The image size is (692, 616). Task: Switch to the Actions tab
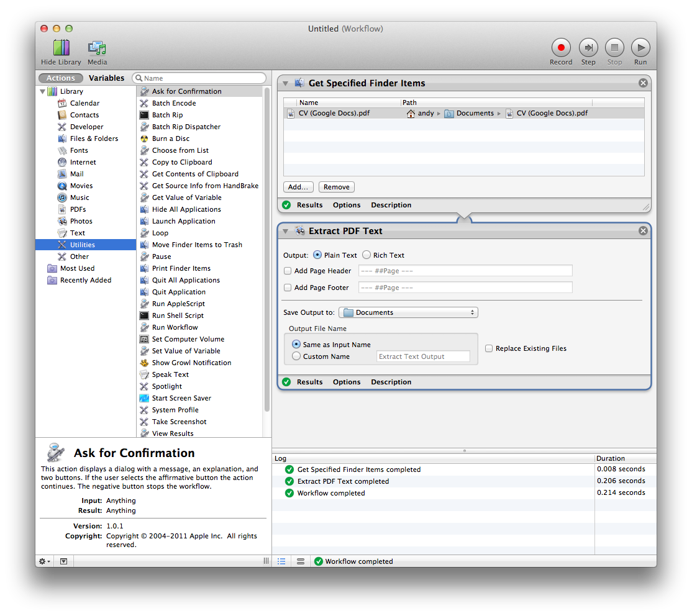click(x=61, y=78)
